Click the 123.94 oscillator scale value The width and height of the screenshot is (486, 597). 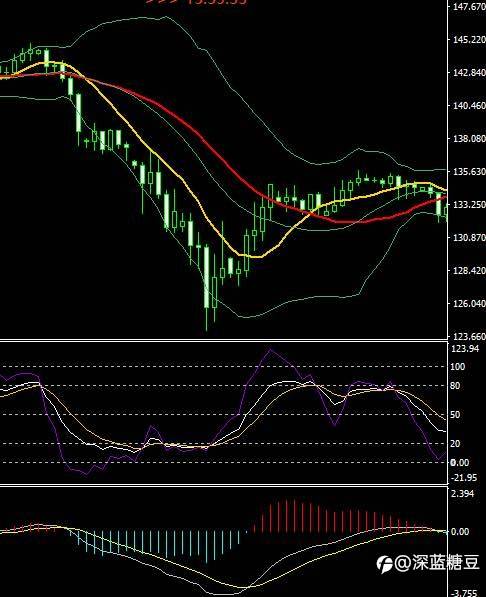[465, 348]
